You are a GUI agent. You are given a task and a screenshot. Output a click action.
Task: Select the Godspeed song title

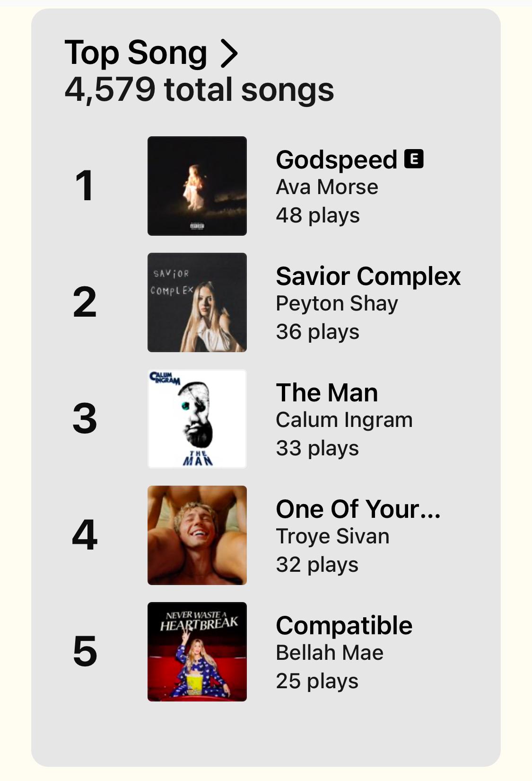pos(336,160)
